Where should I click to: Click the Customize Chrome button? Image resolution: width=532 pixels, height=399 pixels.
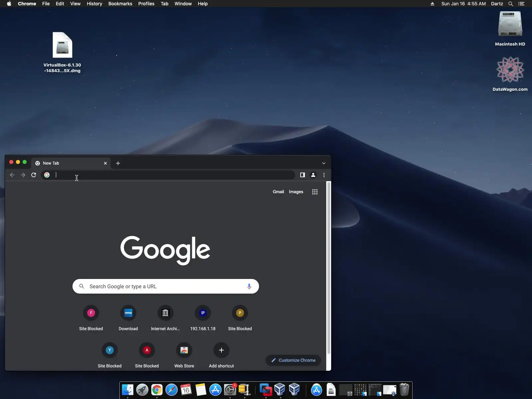coord(293,360)
